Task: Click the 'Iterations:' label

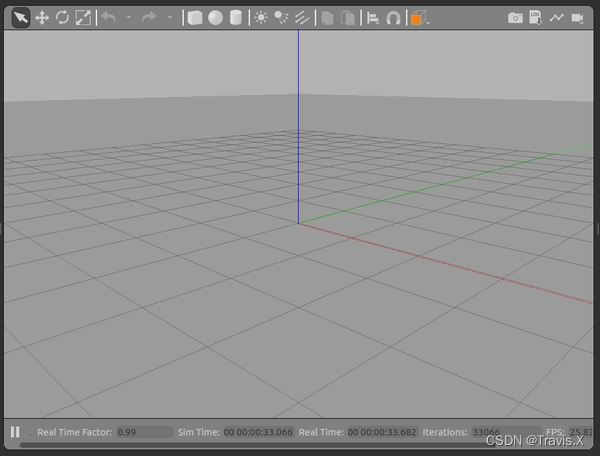Action: point(445,432)
